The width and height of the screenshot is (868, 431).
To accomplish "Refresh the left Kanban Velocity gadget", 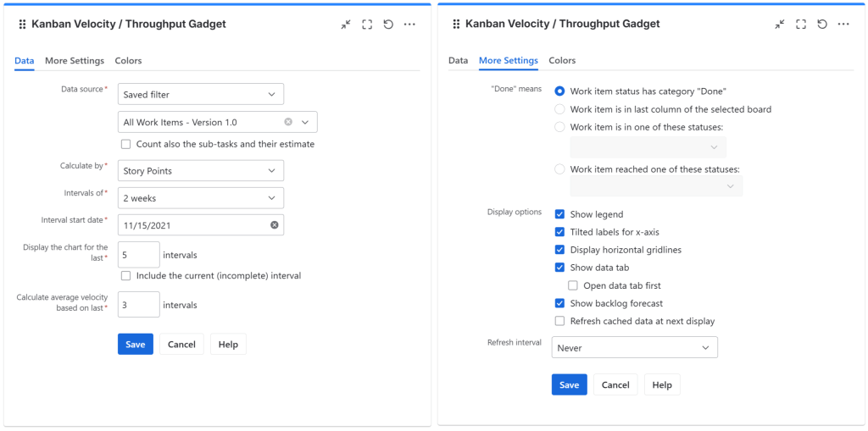I will [388, 25].
